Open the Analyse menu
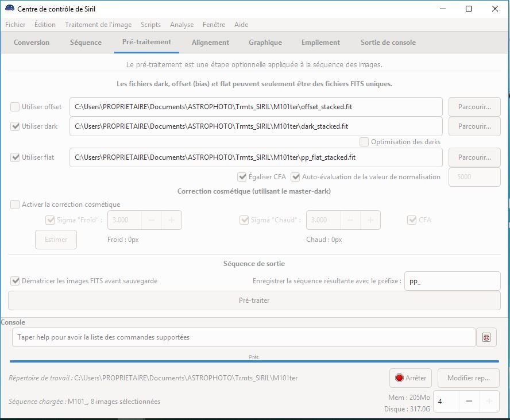510x420 pixels. [x=181, y=24]
